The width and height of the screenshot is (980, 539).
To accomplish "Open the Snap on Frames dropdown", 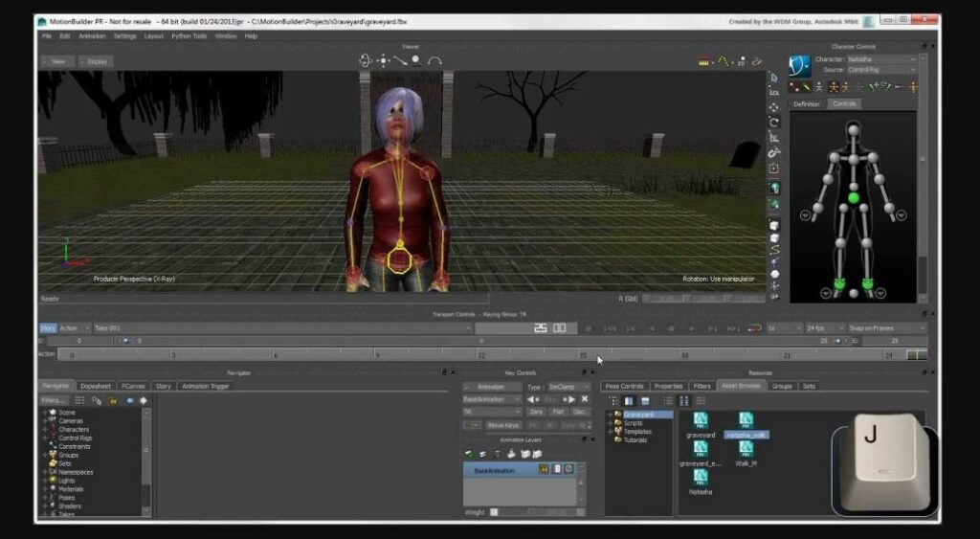I will pos(887,328).
